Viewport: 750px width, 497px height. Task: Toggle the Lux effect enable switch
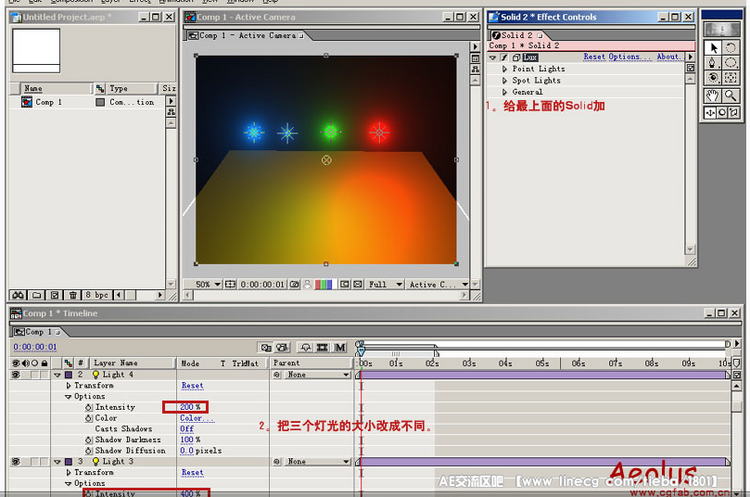504,57
